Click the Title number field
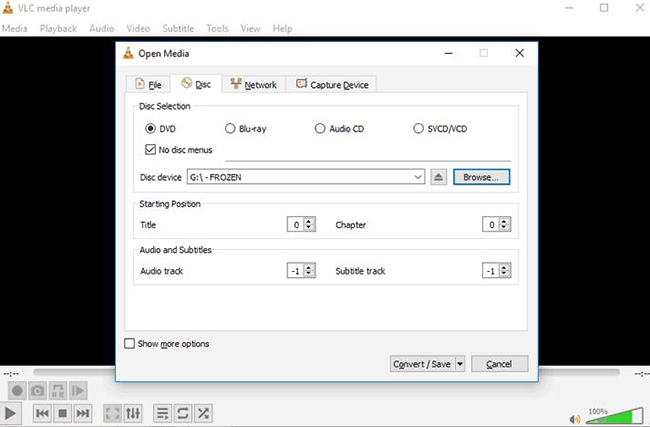 coord(296,225)
